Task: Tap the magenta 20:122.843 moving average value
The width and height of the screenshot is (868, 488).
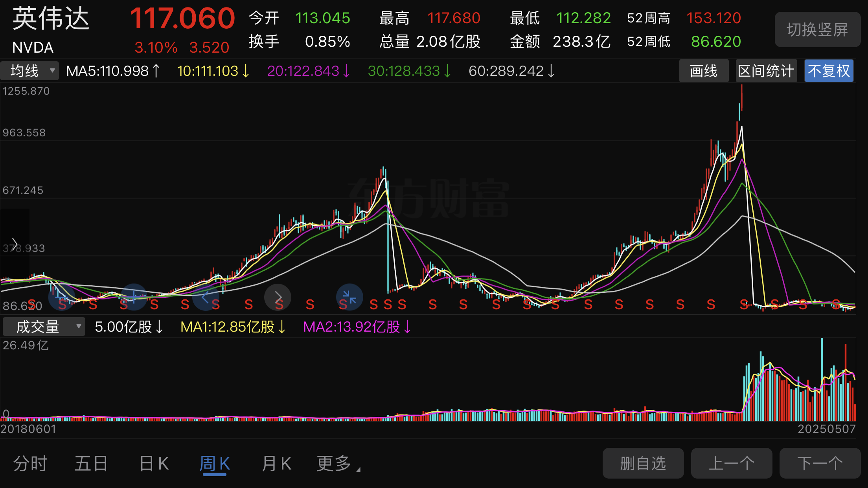Action: pos(309,71)
